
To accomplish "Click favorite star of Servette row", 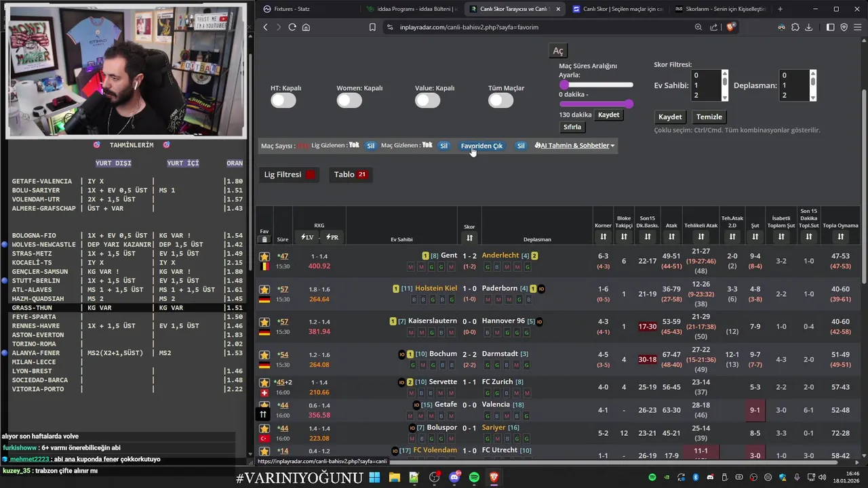I will point(264,382).
